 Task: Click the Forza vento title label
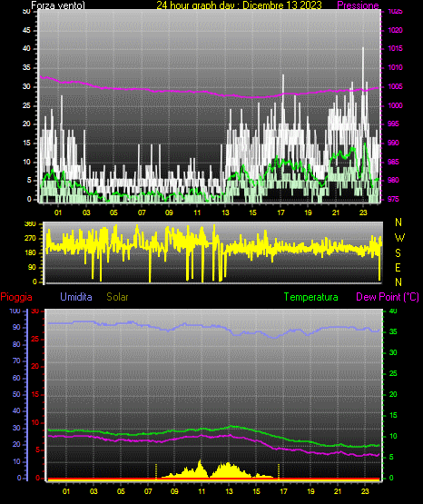[58, 5]
